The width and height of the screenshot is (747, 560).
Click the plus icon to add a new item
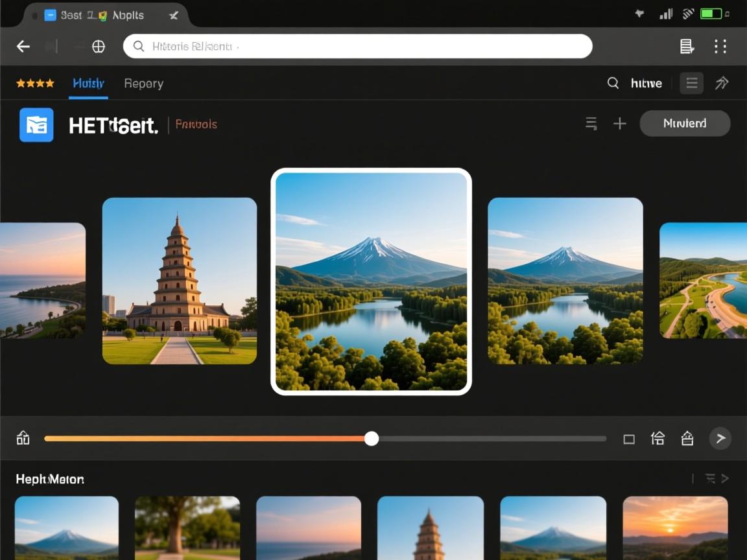pyautogui.click(x=619, y=123)
